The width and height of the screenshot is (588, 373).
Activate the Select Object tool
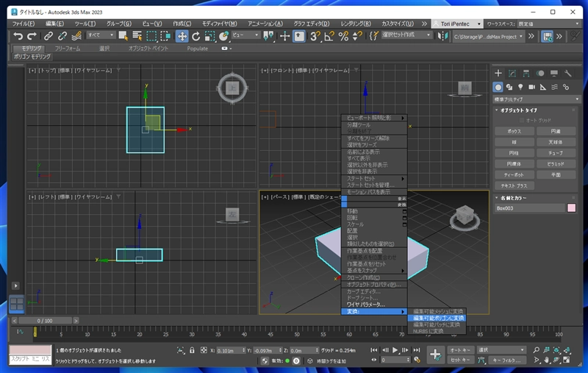123,36
